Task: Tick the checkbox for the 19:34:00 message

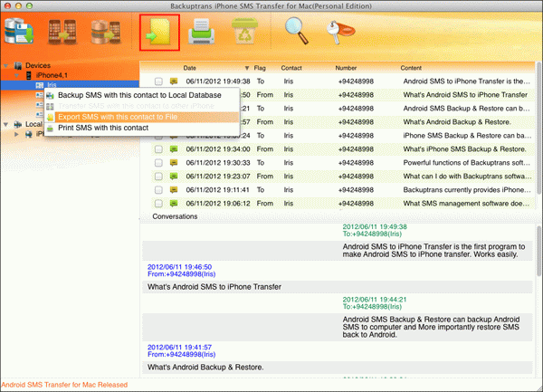Action: [x=158, y=149]
